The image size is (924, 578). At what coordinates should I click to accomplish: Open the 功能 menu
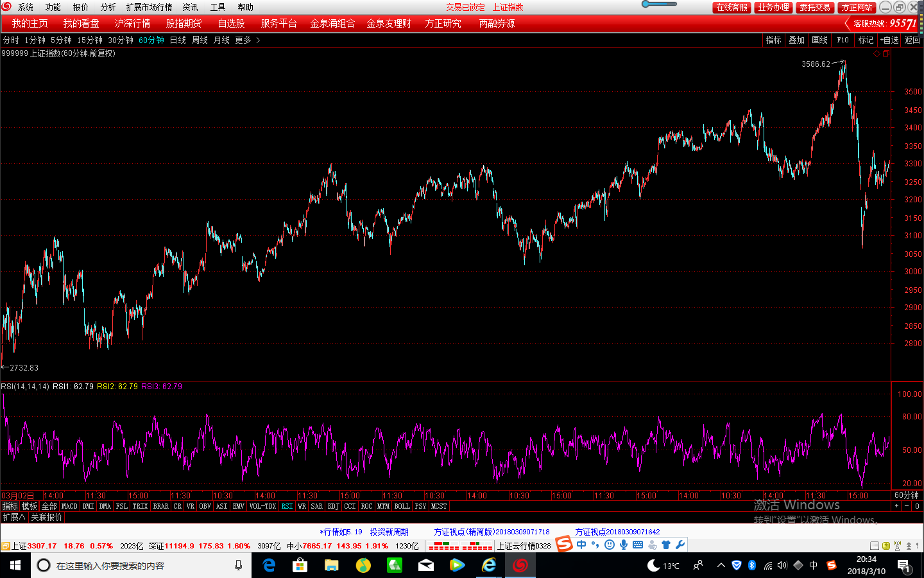pos(53,7)
